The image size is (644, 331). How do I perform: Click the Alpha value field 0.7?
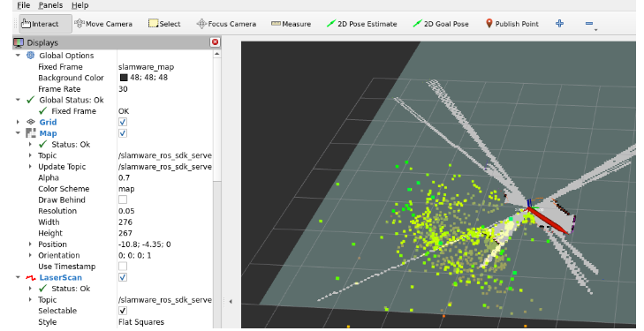[x=165, y=177]
